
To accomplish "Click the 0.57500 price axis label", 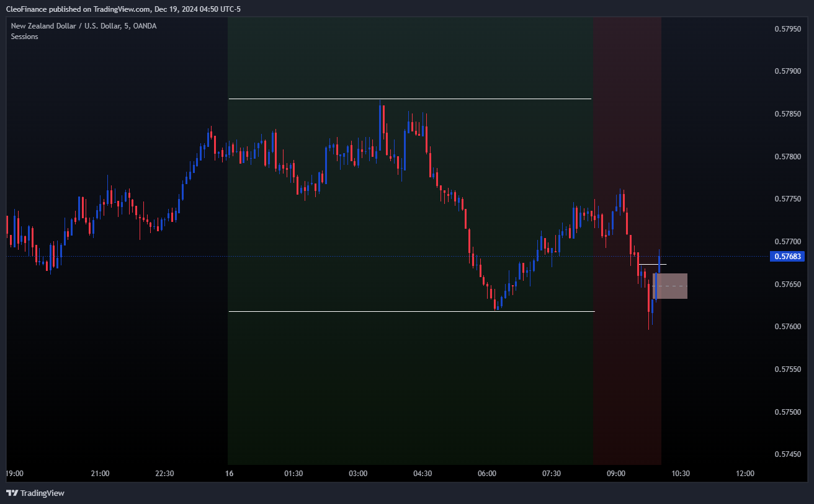I will pyautogui.click(x=787, y=412).
